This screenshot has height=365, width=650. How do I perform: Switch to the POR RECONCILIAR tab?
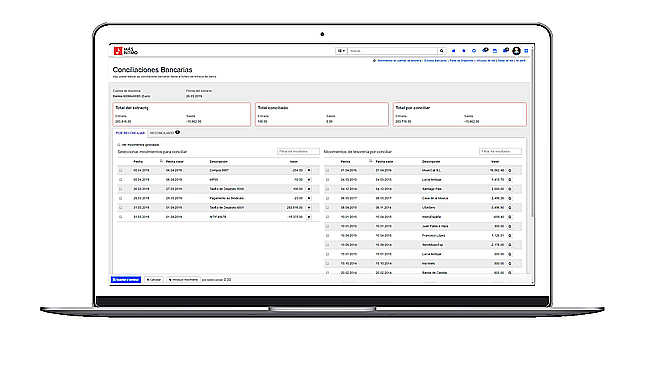tap(130, 133)
